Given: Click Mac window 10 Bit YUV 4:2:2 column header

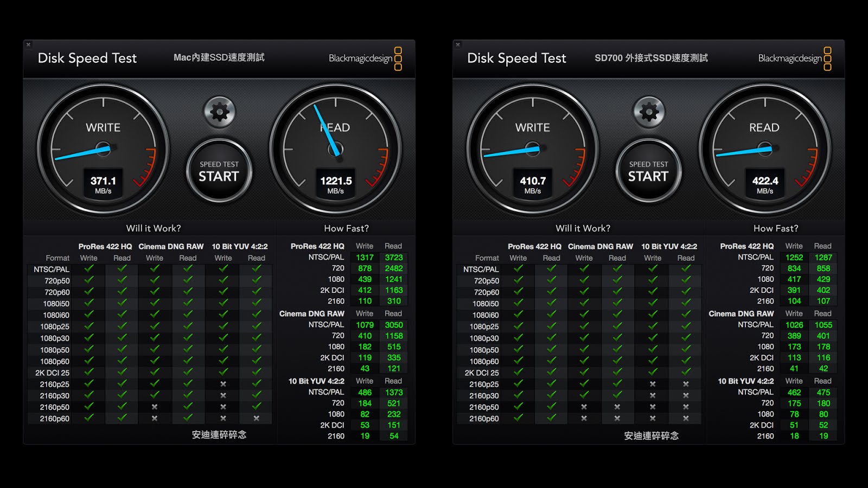Looking at the screenshot, I should coord(240,246).
